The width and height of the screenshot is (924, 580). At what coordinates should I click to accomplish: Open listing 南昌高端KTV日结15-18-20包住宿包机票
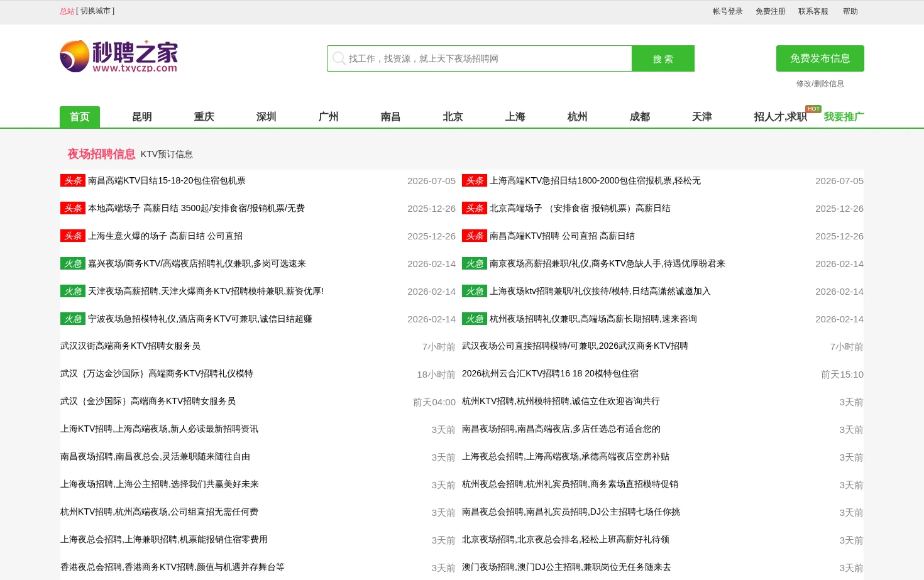[167, 180]
